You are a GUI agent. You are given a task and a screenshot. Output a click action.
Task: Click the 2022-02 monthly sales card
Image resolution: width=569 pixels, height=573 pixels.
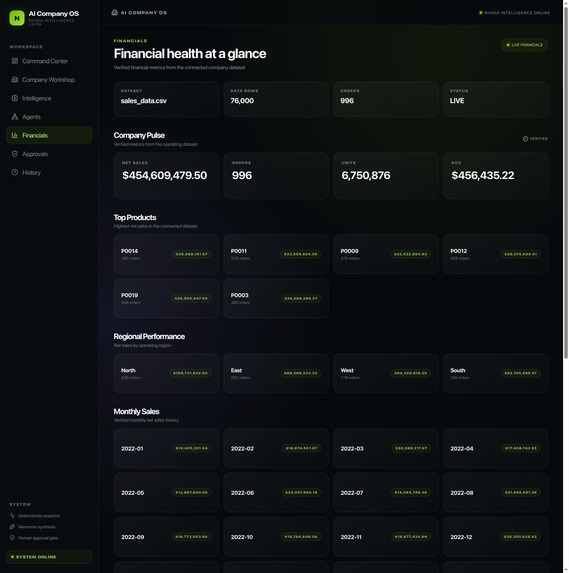(x=276, y=448)
